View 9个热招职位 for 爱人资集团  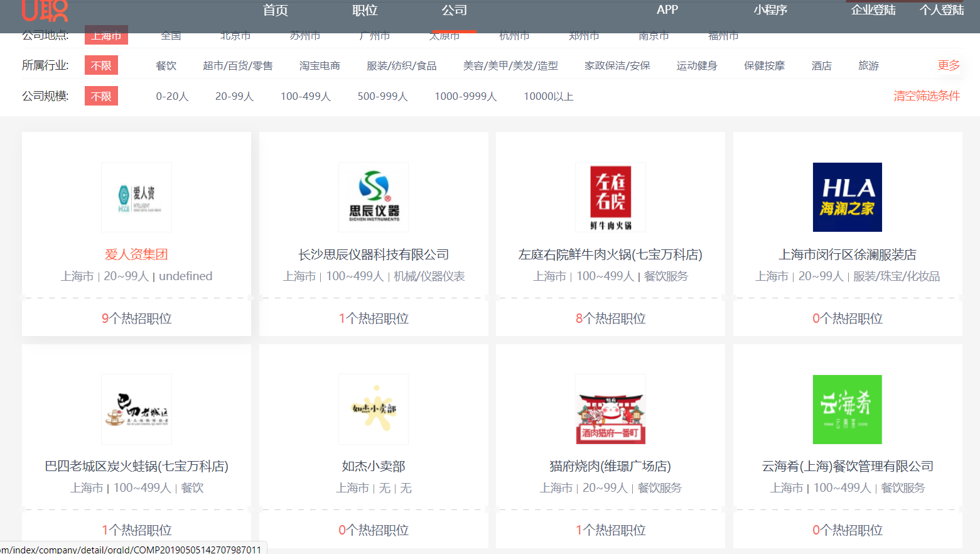click(136, 318)
